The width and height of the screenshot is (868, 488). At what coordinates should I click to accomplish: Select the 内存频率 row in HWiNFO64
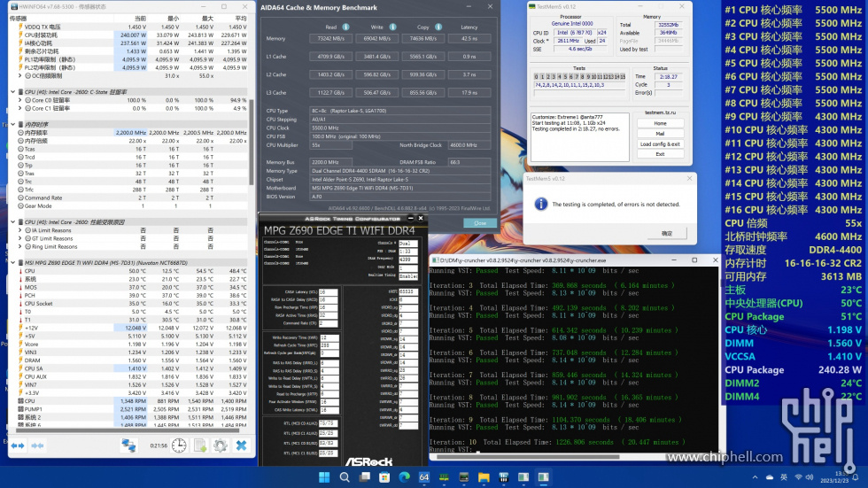click(128, 133)
